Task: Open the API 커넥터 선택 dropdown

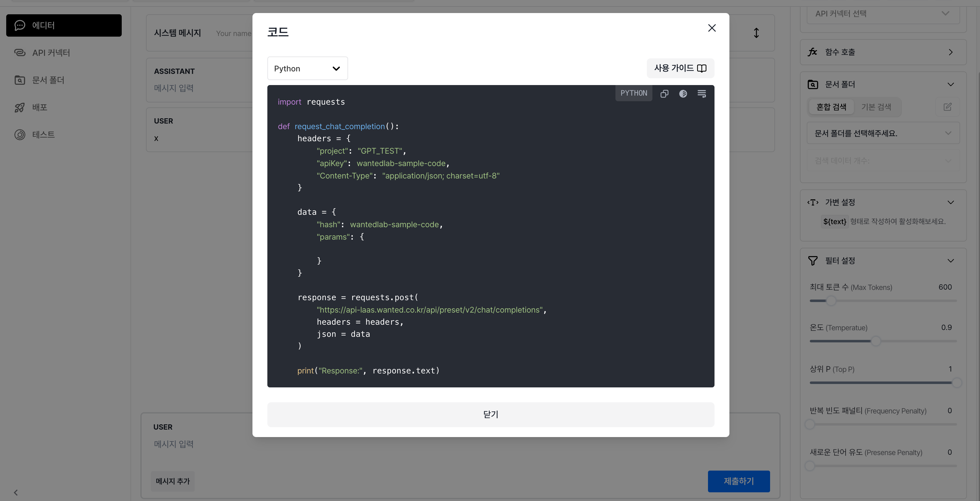Action: click(x=883, y=14)
